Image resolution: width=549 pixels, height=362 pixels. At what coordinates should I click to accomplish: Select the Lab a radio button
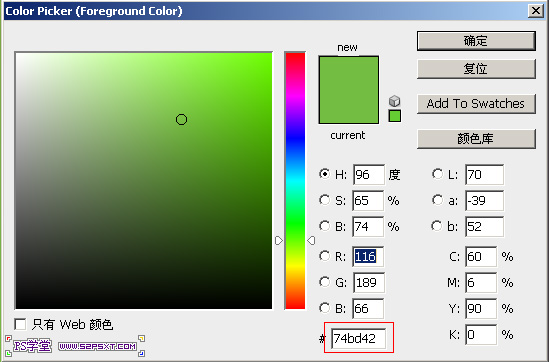click(x=437, y=200)
